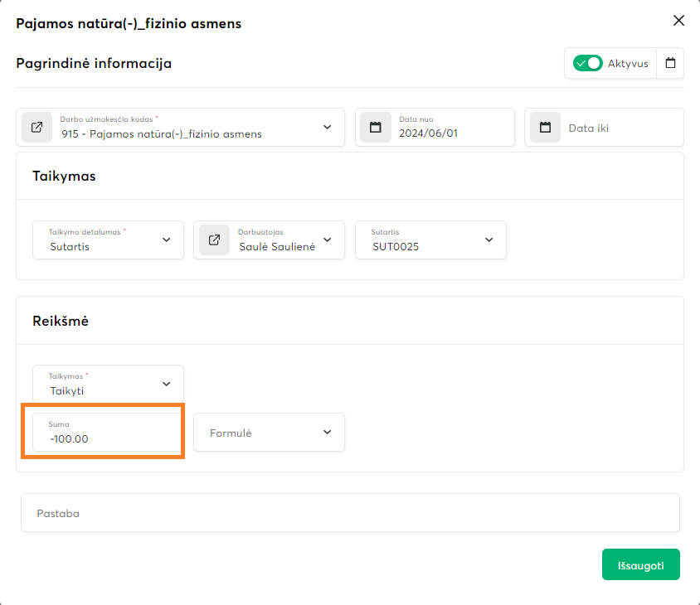Open linked Darbo užmokesčio kodas record icon
The height and width of the screenshot is (605, 700).
[36, 128]
